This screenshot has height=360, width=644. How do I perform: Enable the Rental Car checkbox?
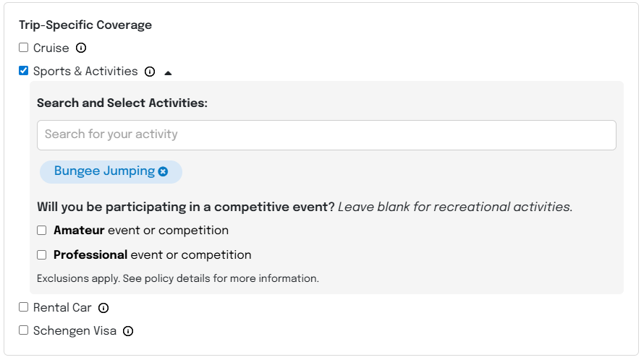tap(23, 307)
